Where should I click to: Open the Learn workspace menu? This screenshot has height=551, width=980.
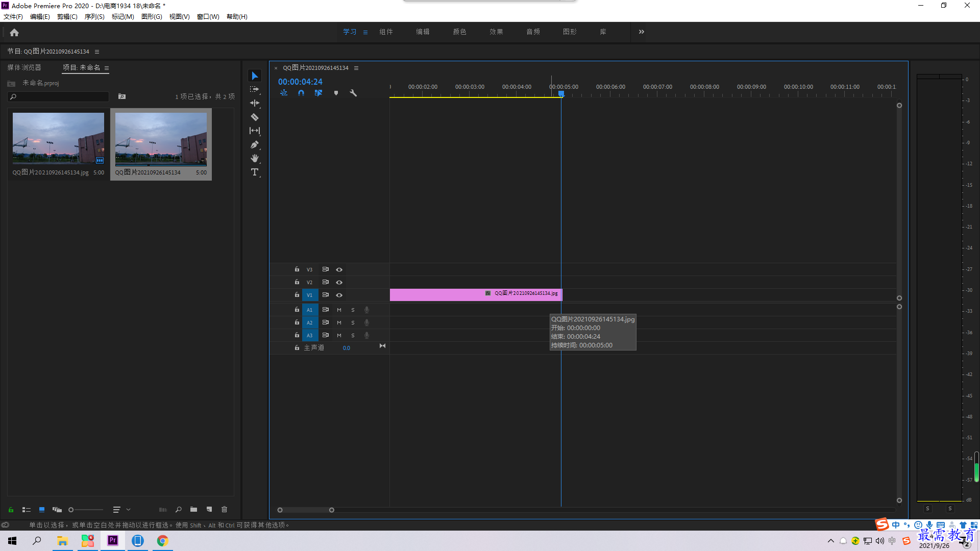pyautogui.click(x=365, y=32)
